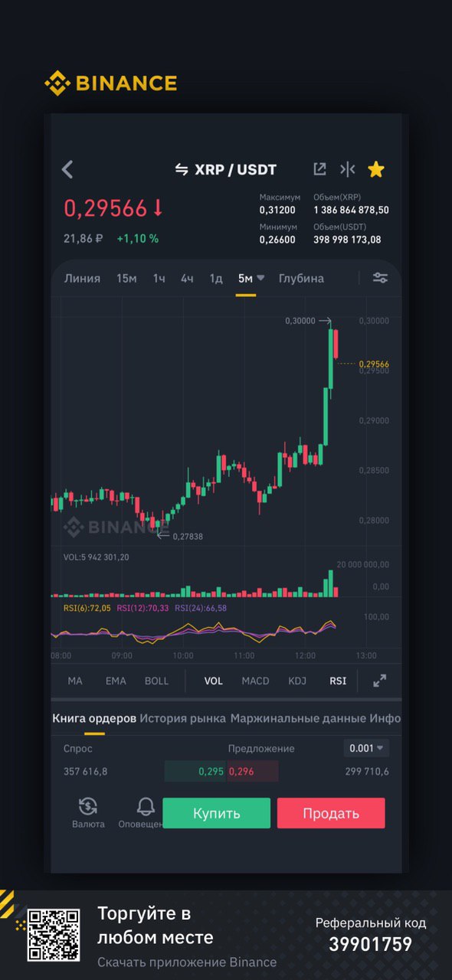Tap the current price 0,29566
This screenshot has width=452, height=980.
(105, 208)
